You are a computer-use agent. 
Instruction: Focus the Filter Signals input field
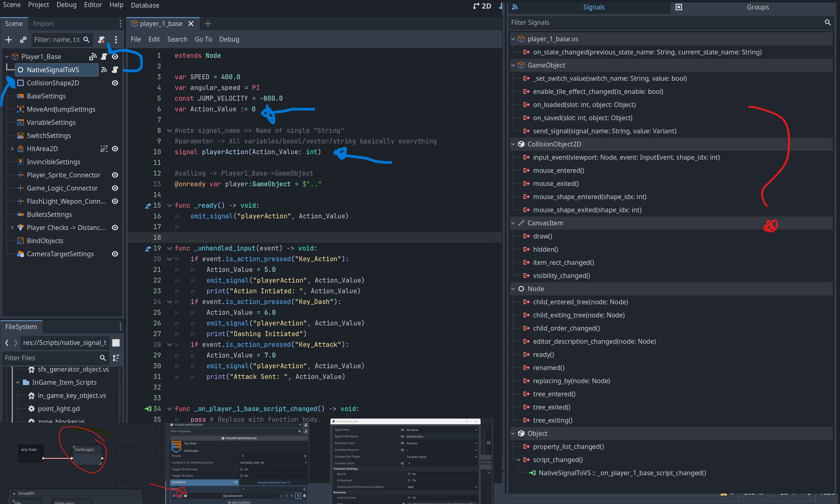coord(665,22)
